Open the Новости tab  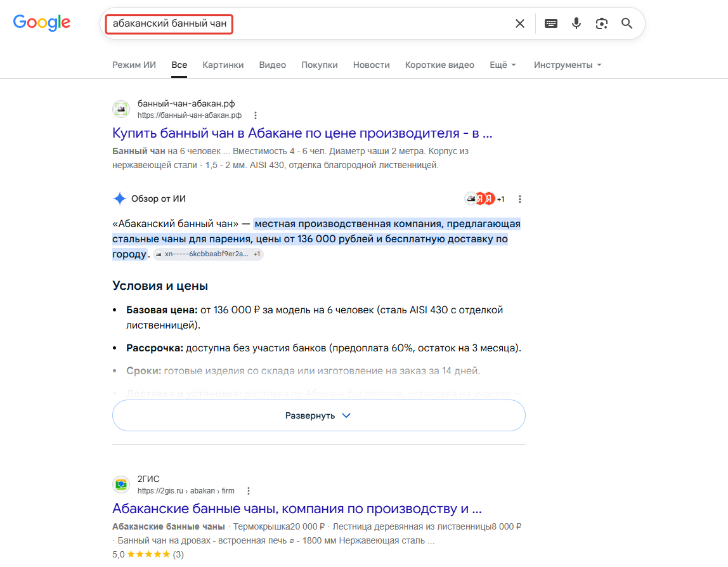click(x=372, y=65)
